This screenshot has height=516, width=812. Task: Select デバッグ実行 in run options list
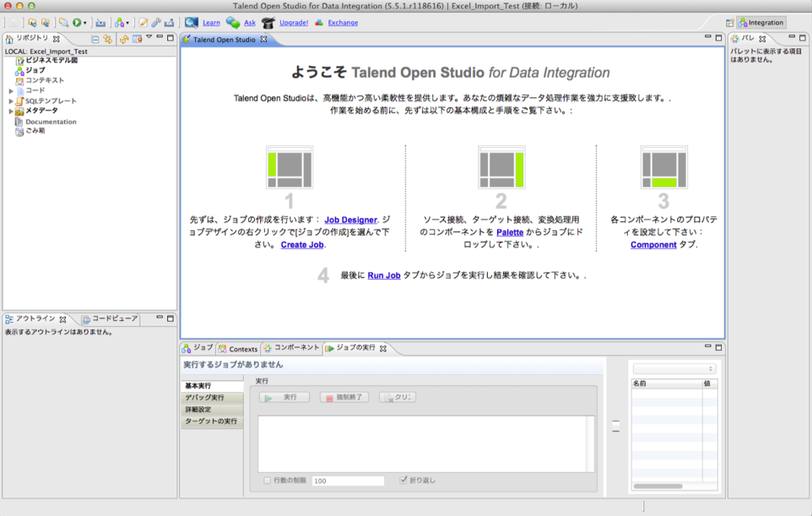(212, 398)
